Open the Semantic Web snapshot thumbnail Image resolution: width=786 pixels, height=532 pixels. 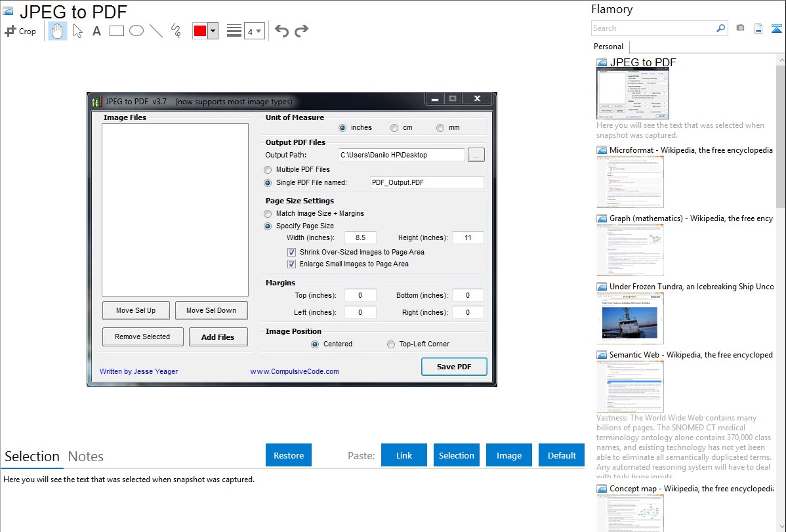coord(630,386)
